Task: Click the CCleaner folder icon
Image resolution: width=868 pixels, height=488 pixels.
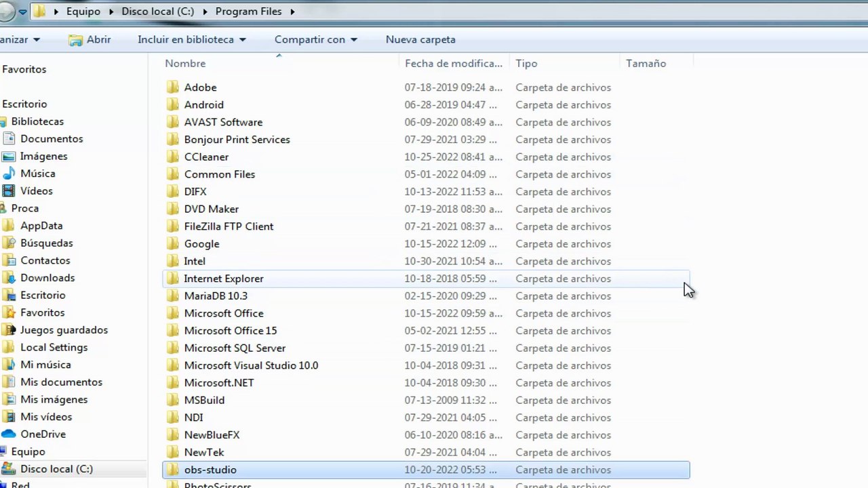Action: 173,157
